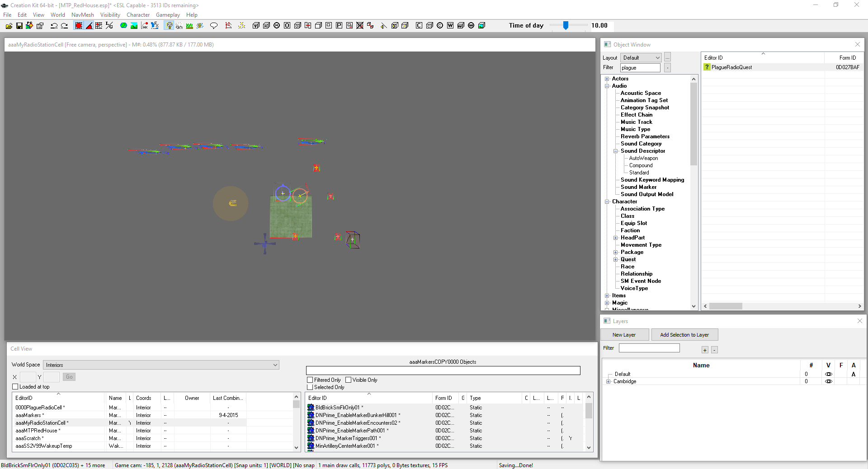Screen dimensions: 868x469
Task: Enable the Filtered Only checkbox
Action: tap(310, 380)
